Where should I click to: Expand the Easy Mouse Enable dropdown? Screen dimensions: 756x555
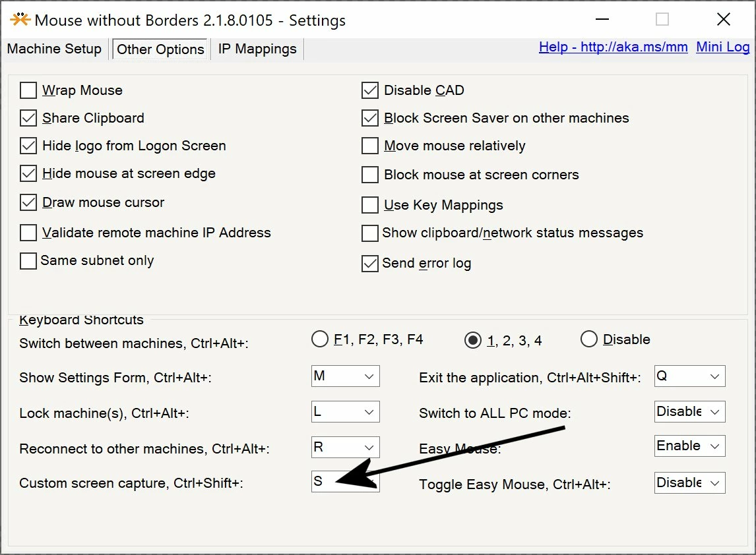[689, 446]
